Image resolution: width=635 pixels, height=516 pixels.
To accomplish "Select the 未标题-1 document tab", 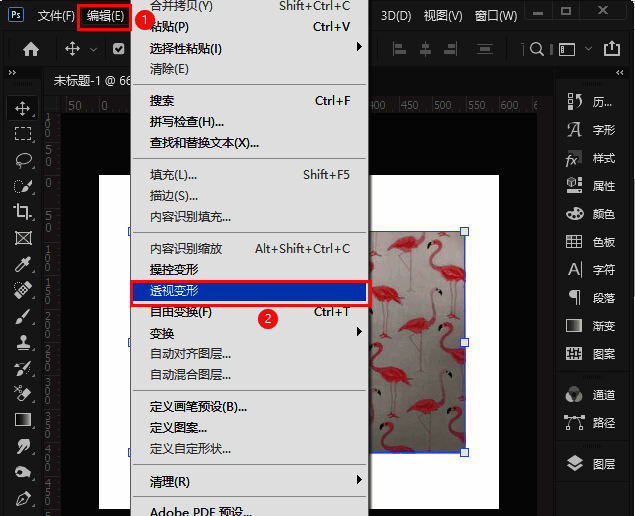I will pos(92,81).
